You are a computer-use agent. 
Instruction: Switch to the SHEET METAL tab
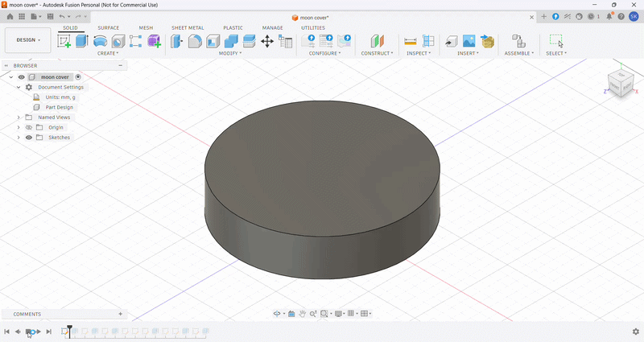click(188, 28)
